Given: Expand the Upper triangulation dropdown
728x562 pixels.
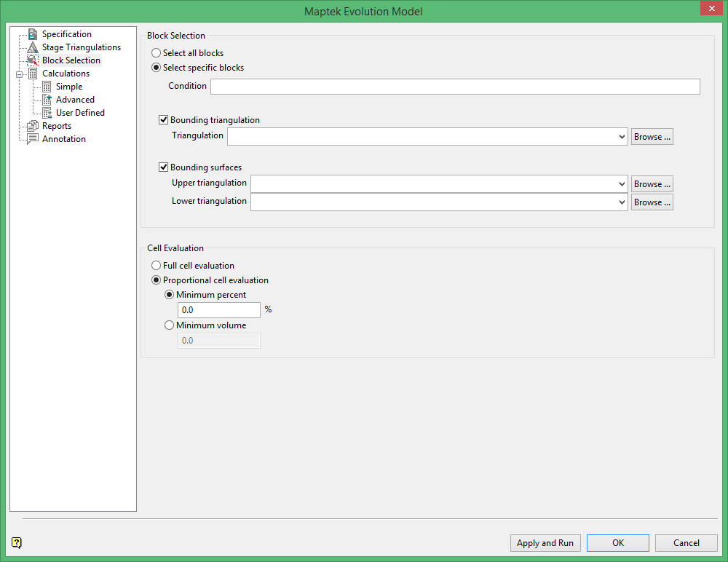Looking at the screenshot, I should click(621, 184).
